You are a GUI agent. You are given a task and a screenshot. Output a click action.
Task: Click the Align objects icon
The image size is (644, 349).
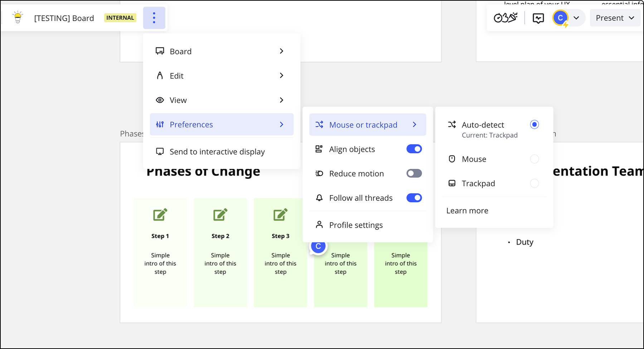319,149
